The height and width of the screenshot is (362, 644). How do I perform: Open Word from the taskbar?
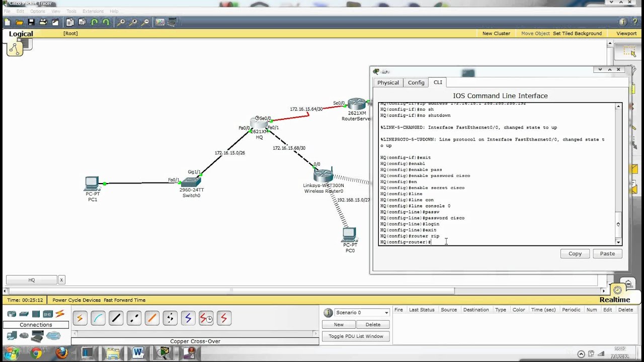click(138, 353)
